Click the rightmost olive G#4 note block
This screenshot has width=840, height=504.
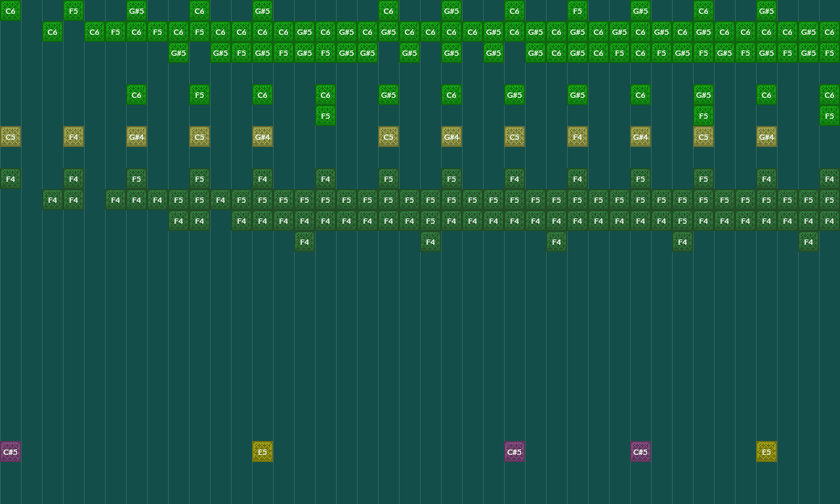766,136
